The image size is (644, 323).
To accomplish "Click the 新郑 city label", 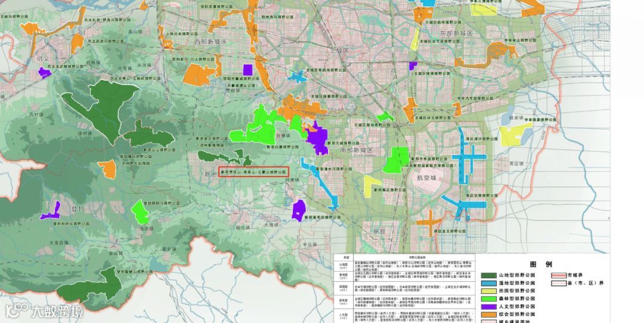I will [x=379, y=231].
